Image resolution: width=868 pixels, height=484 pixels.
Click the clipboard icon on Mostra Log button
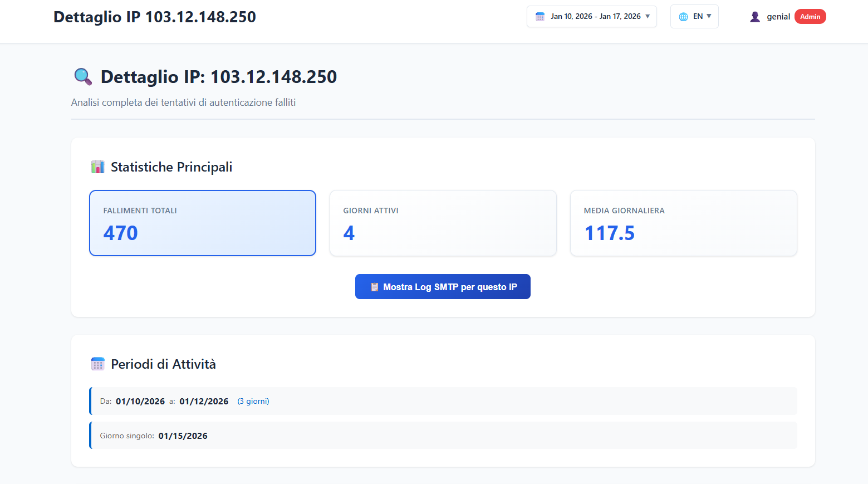374,287
